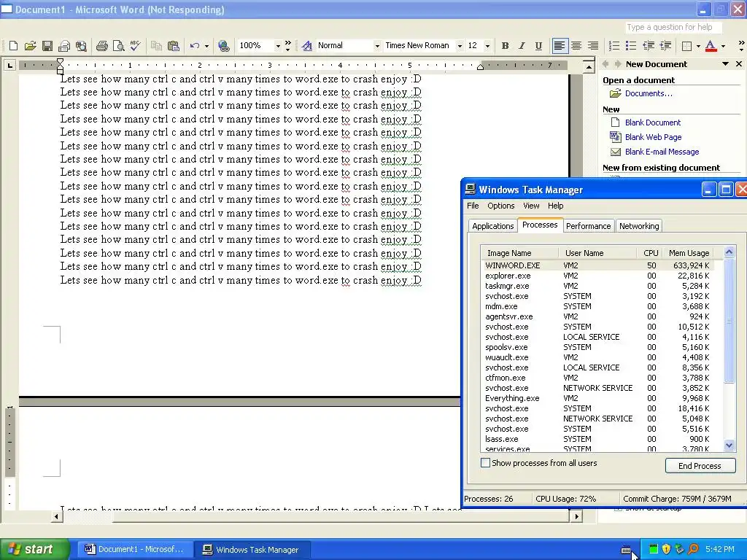Open Task Manager Options menu
This screenshot has width=747, height=560.
click(x=500, y=206)
